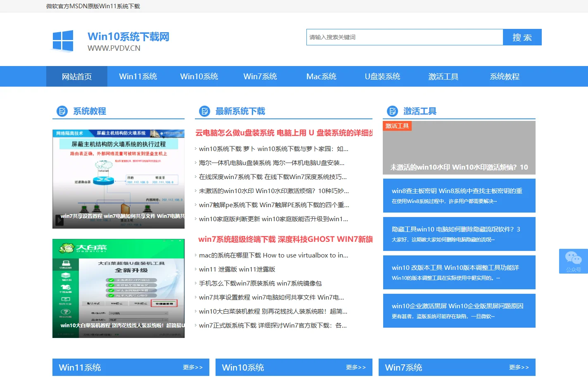Open article win10系统下载 萝卜
The width and height of the screenshot is (588, 385).
point(273,149)
